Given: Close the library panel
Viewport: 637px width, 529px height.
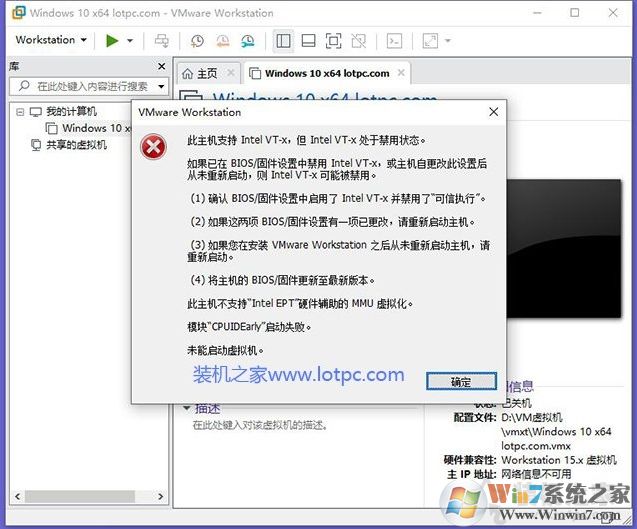Looking at the screenshot, I should tap(161, 66).
